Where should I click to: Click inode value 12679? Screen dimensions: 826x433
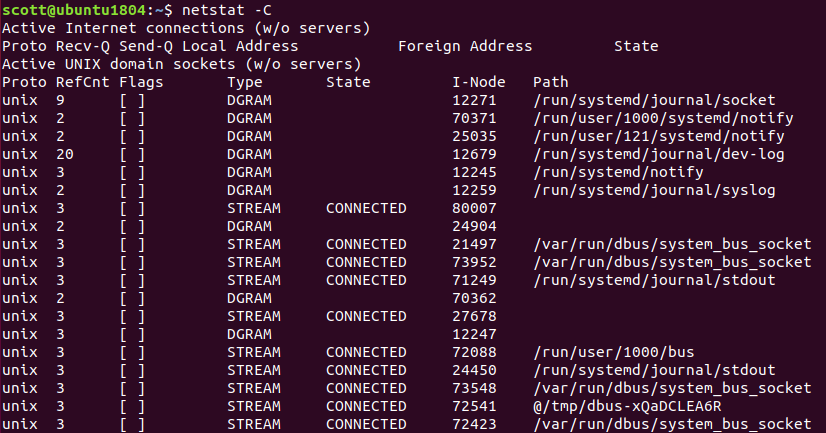point(474,154)
